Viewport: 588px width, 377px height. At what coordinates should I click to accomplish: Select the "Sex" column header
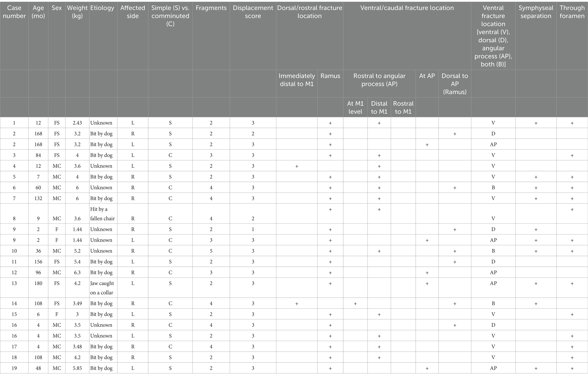coord(57,8)
